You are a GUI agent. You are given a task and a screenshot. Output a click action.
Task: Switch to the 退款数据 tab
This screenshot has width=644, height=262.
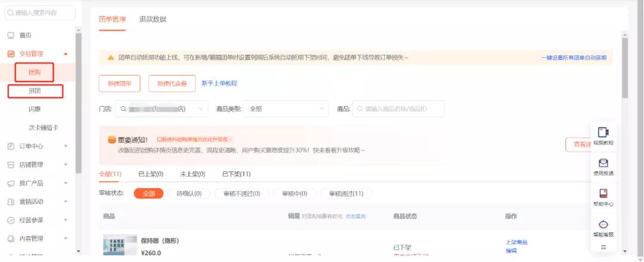point(153,19)
